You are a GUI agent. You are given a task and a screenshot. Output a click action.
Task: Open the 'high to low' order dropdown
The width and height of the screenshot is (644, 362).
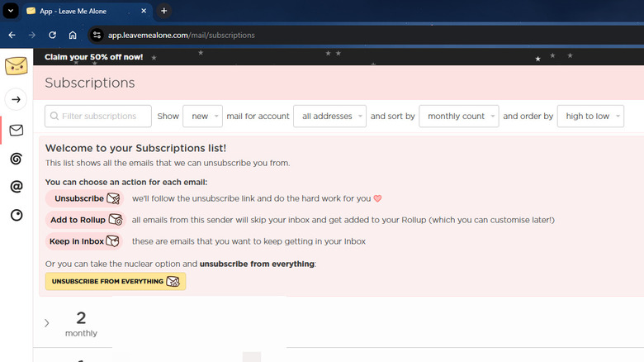pyautogui.click(x=590, y=116)
